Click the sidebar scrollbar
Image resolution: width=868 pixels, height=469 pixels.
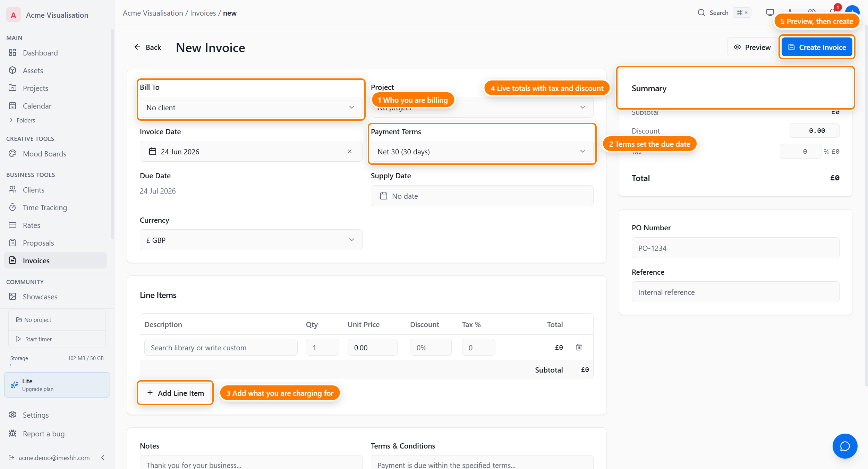[112, 135]
